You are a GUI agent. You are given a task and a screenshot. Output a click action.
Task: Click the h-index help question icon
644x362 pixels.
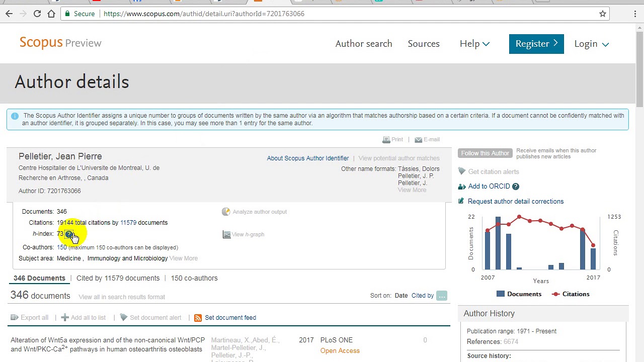[69, 234]
